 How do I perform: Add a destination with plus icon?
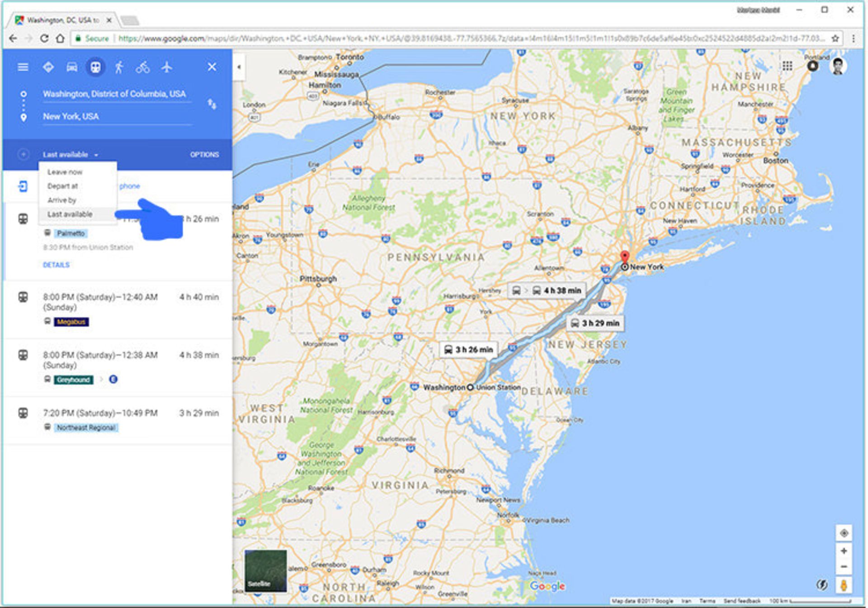point(23,154)
